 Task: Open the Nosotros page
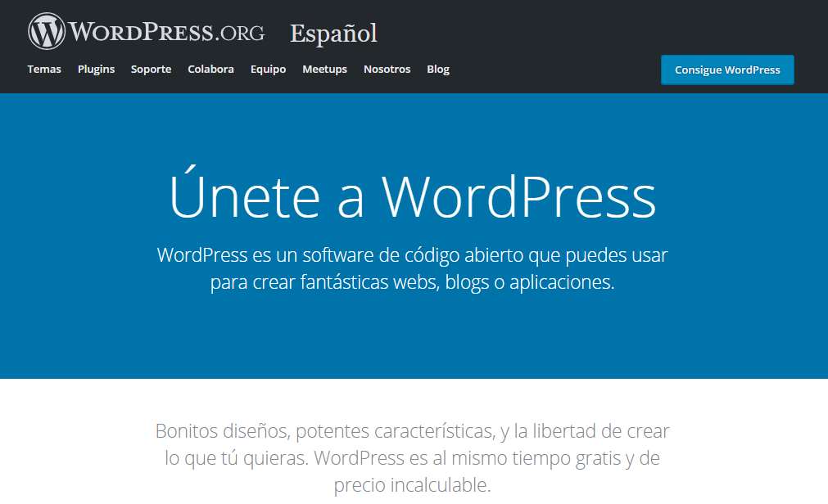click(387, 70)
